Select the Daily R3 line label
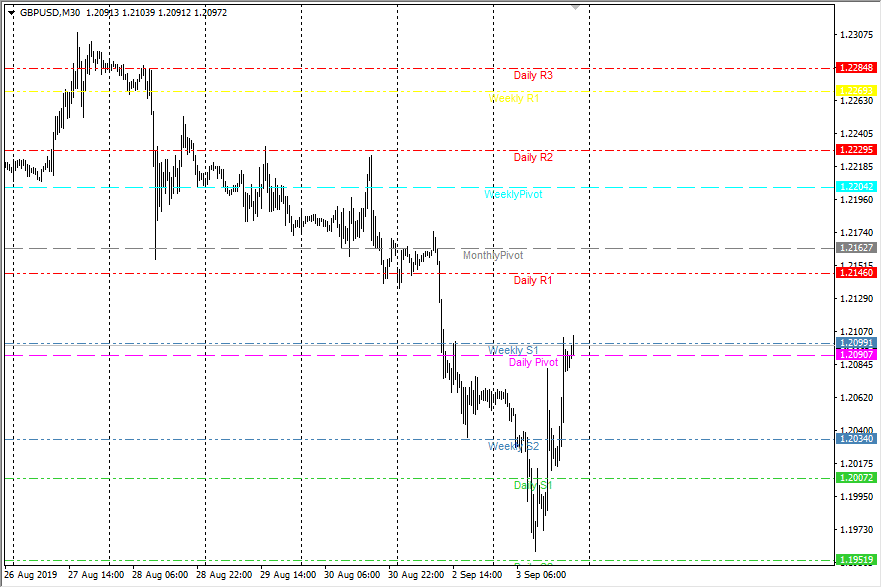This screenshot has height=588, width=882. point(533,75)
